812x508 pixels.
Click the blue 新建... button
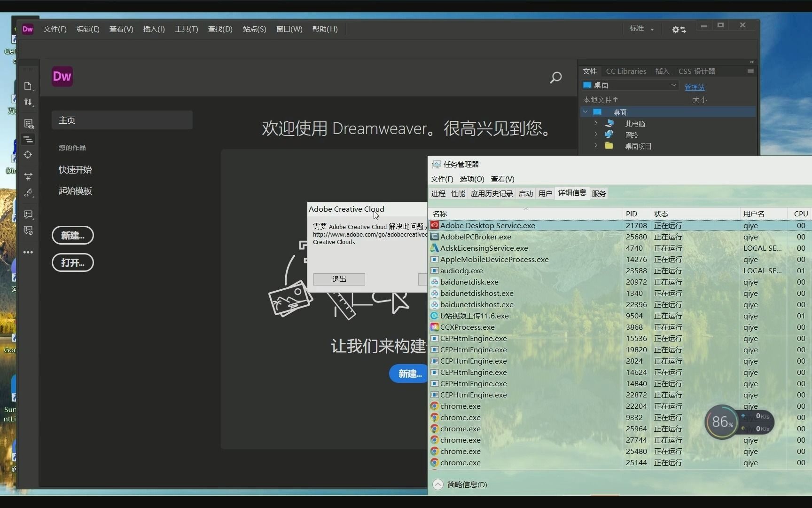click(409, 373)
